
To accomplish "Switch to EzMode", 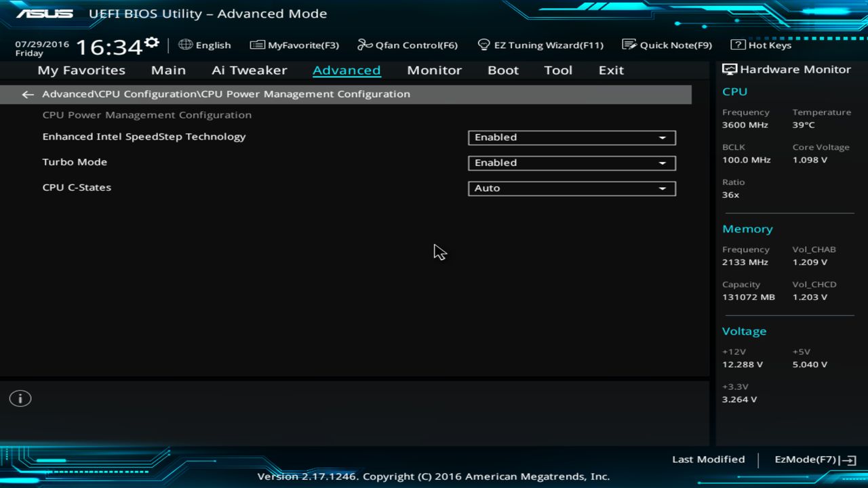I will point(806,459).
